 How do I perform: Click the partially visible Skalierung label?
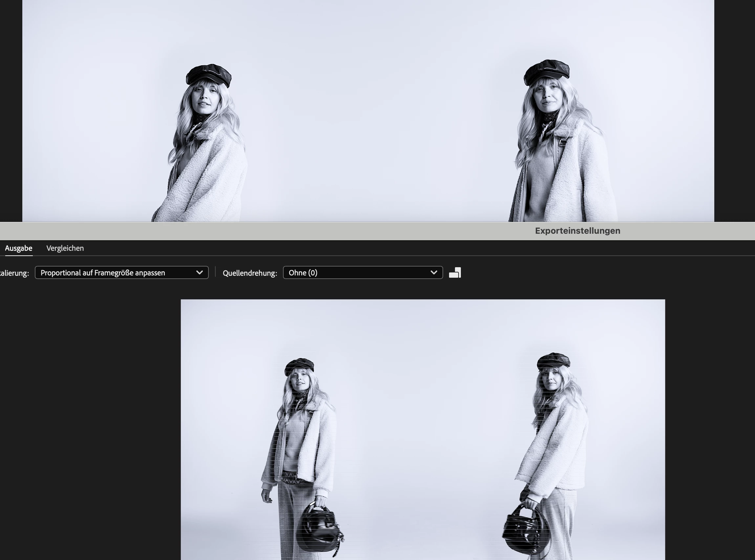pyautogui.click(x=14, y=273)
